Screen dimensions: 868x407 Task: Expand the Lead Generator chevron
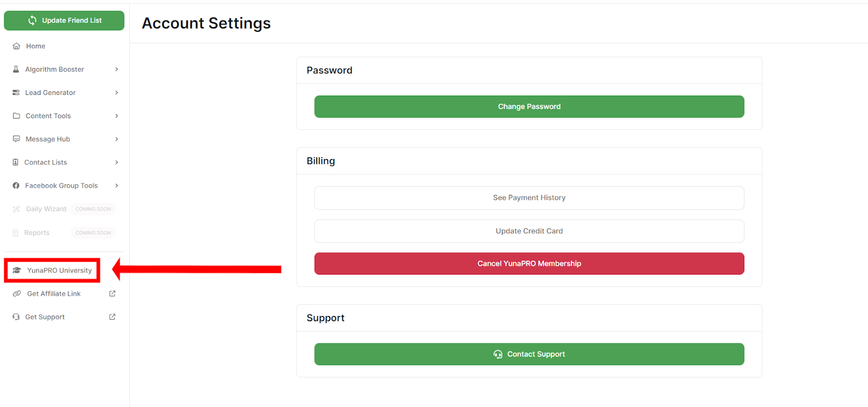click(117, 93)
